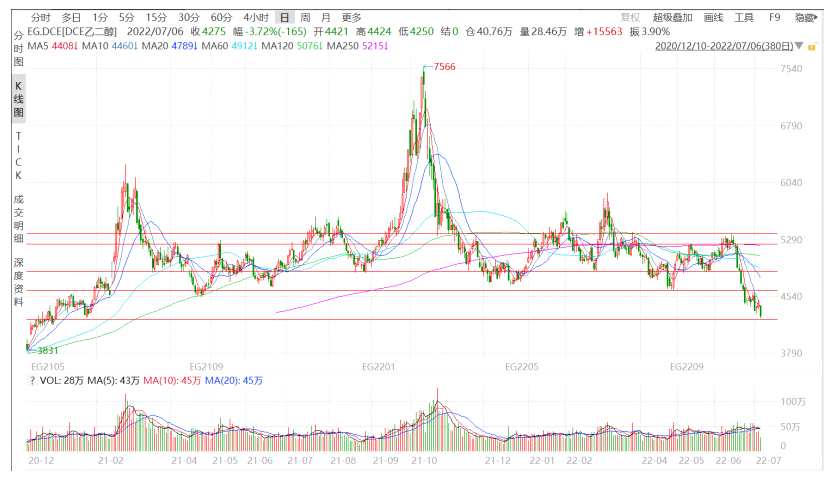Screen dimensions: 834x482
Task: Click the 21-10 date axis label
Action: [424, 460]
